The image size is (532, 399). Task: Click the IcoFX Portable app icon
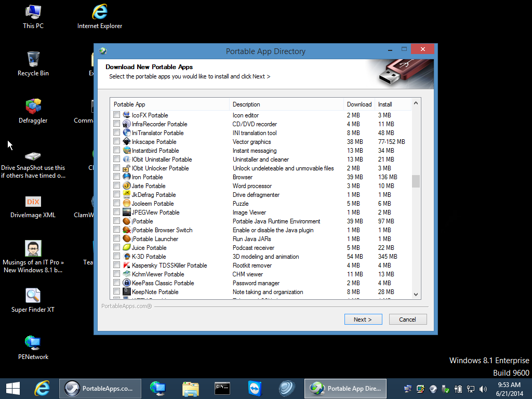[127, 115]
